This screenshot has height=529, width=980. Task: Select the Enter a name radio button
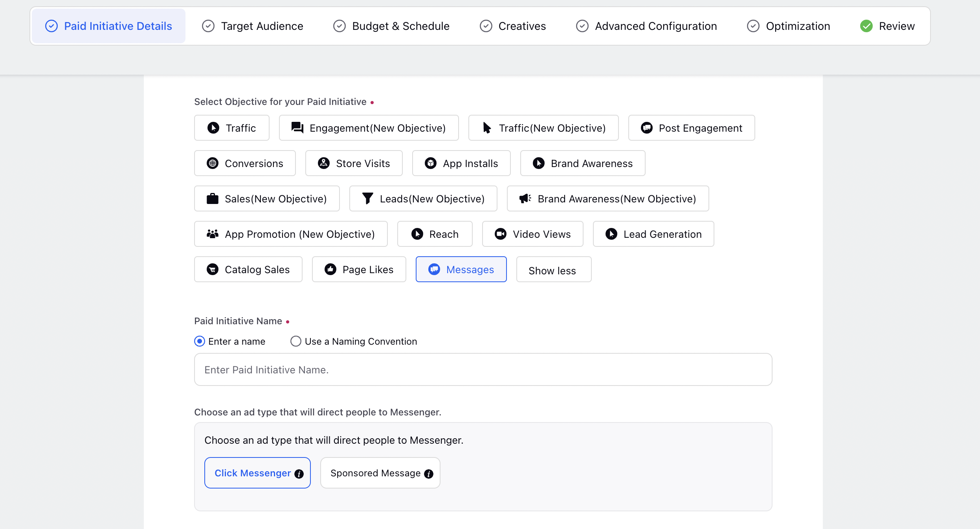pos(198,342)
